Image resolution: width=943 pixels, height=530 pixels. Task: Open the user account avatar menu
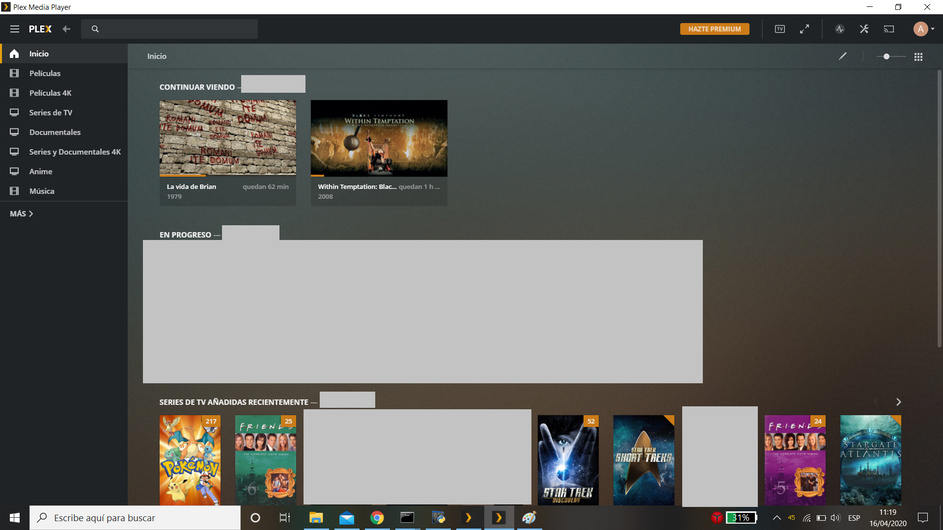923,29
